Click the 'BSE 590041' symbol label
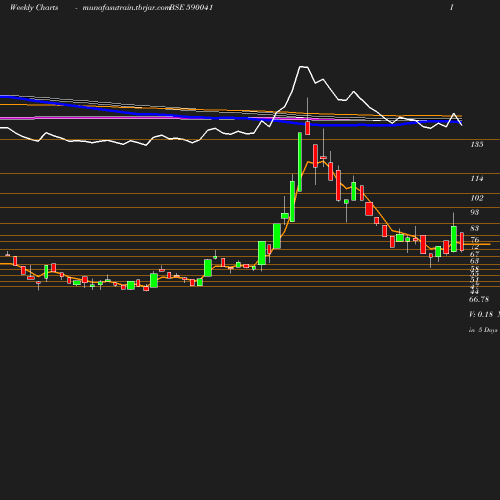This screenshot has width=500, height=500. (x=191, y=7)
